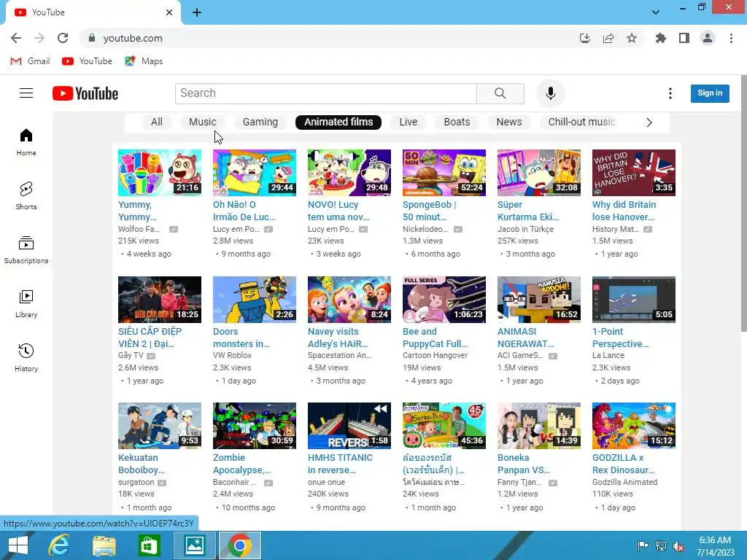Select the Boats category chip
The height and width of the screenshot is (560, 747).
pyautogui.click(x=457, y=122)
